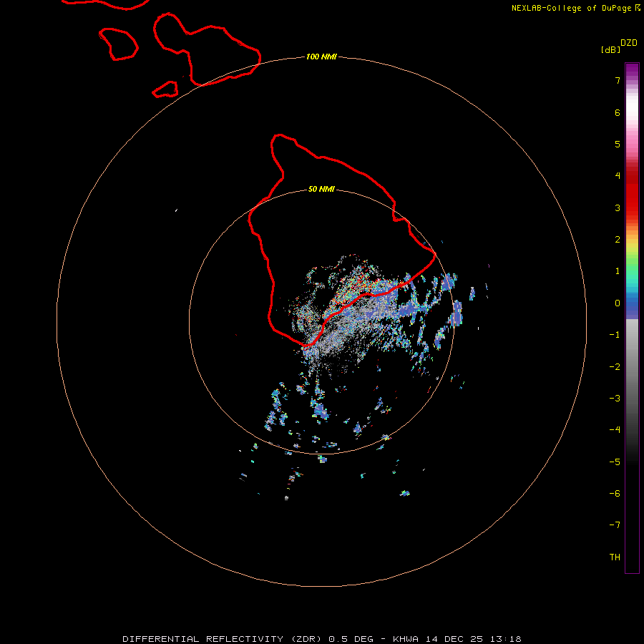Screen dimensions: 644x644
Task: Click the 50 NMI range ring label
Action: pos(321,189)
